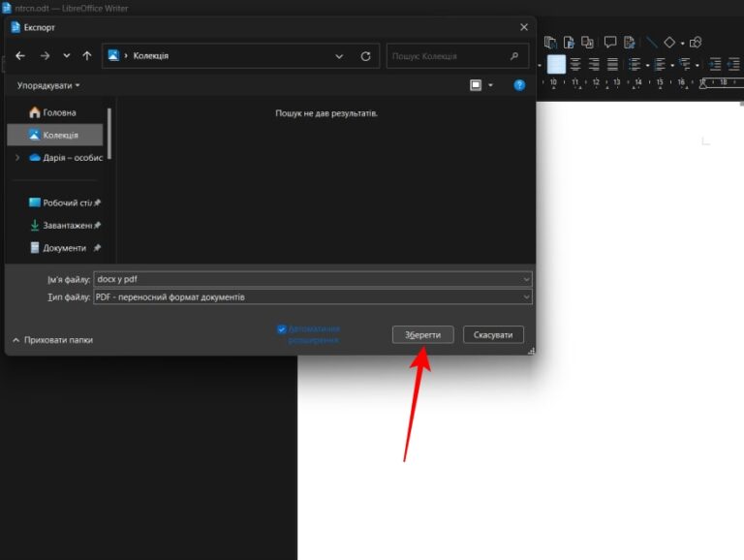The width and height of the screenshot is (744, 560).
Task: Insert a comment from the toolbar
Action: click(610, 43)
